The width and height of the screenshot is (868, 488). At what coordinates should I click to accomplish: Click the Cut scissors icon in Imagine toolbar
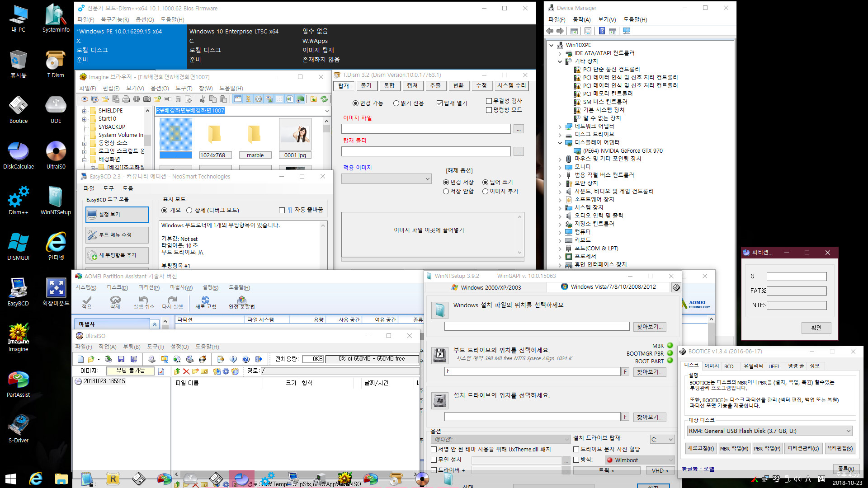click(202, 99)
